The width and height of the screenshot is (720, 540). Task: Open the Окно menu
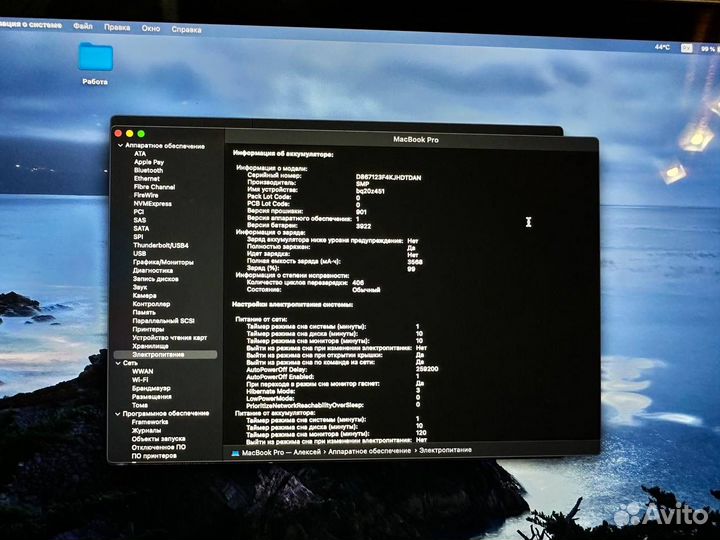(x=151, y=28)
